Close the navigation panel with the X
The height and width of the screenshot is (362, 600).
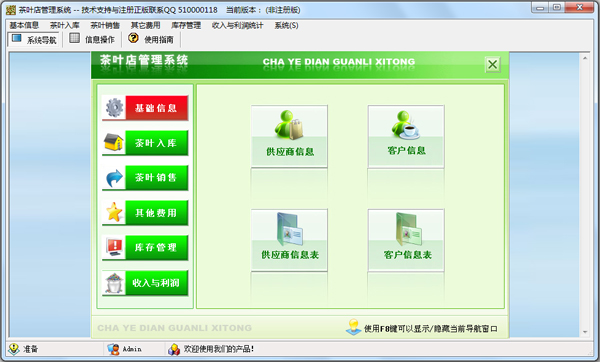(x=492, y=64)
